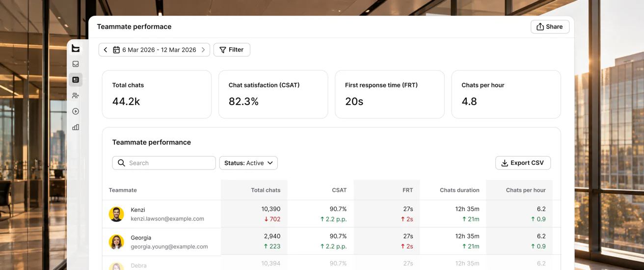Click the 2,940 total chats value for Georgia

tap(272, 237)
